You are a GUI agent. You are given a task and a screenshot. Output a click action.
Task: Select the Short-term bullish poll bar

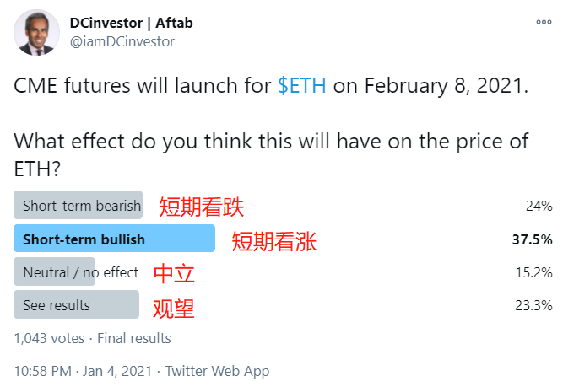pyautogui.click(x=114, y=239)
